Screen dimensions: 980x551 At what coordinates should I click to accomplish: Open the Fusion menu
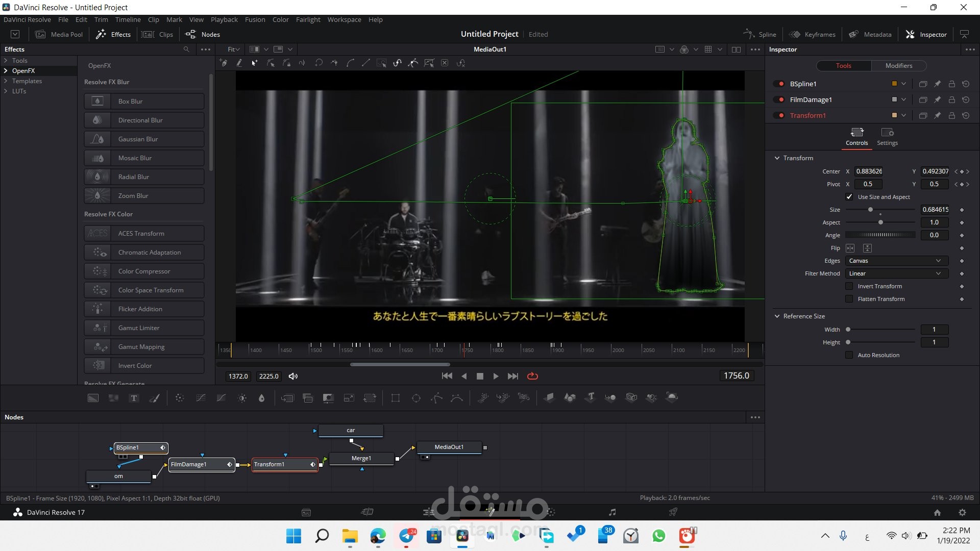pyautogui.click(x=255, y=19)
